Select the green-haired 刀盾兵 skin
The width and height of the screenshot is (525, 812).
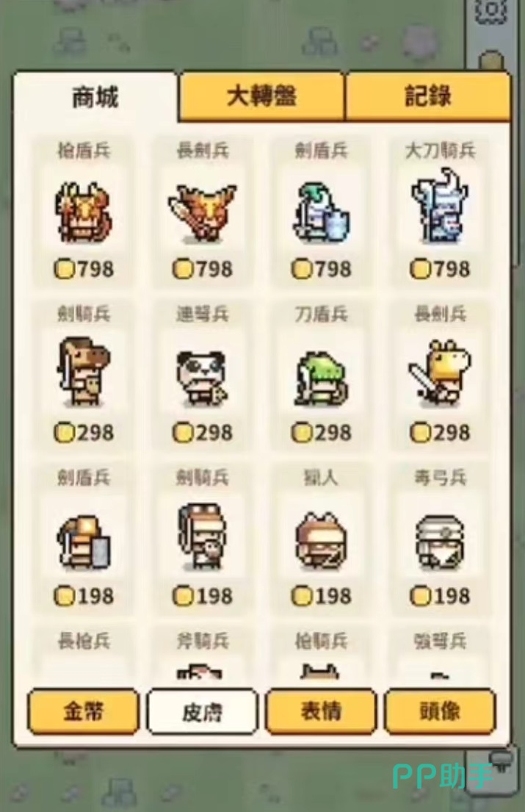click(321, 375)
